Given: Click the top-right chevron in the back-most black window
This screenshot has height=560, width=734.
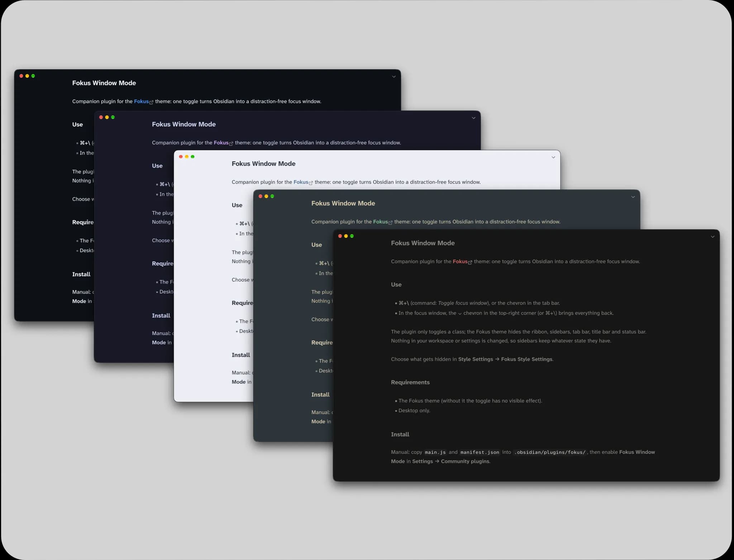Looking at the screenshot, I should click(394, 77).
